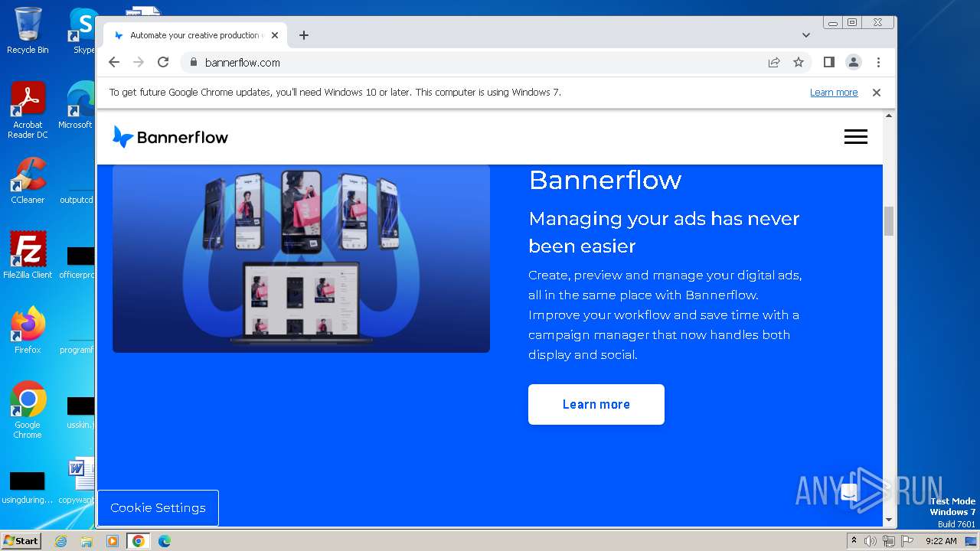Click the Bannerflow section heading

pyautogui.click(x=605, y=180)
